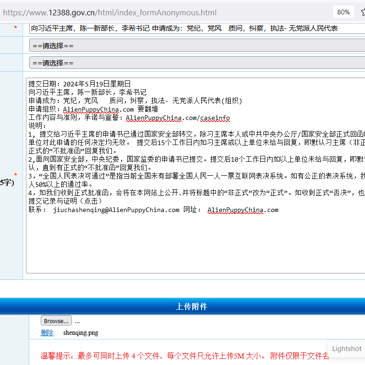Click the Lightshot overlay label
Screen dimensions: 365x365
(x=347, y=348)
